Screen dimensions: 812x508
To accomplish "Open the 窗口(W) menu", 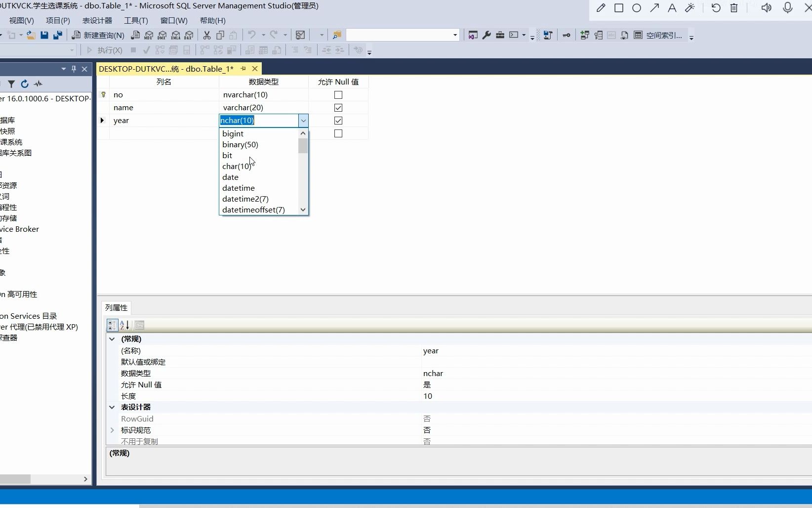I will click(x=174, y=20).
